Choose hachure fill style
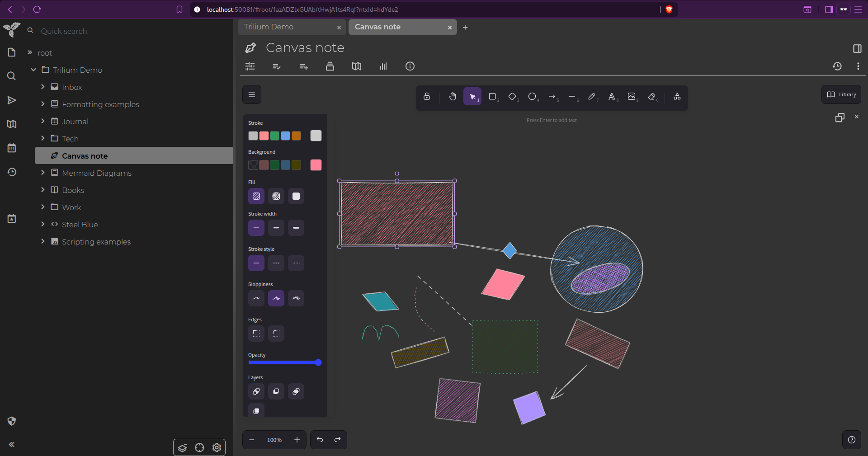The height and width of the screenshot is (456, 868). (x=256, y=196)
